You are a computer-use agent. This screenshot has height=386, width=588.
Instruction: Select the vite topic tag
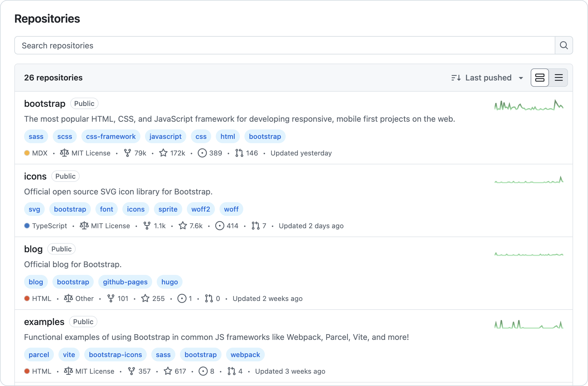click(x=69, y=355)
